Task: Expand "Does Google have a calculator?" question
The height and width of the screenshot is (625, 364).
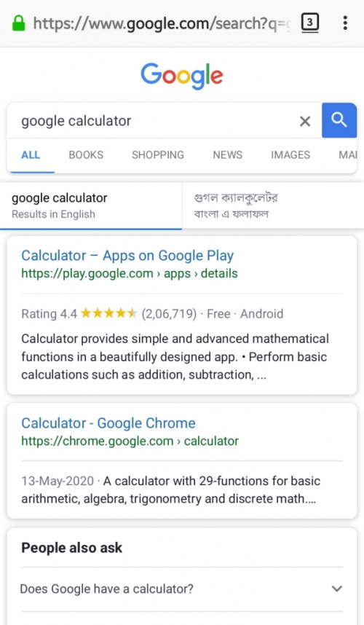Action: pos(181,589)
